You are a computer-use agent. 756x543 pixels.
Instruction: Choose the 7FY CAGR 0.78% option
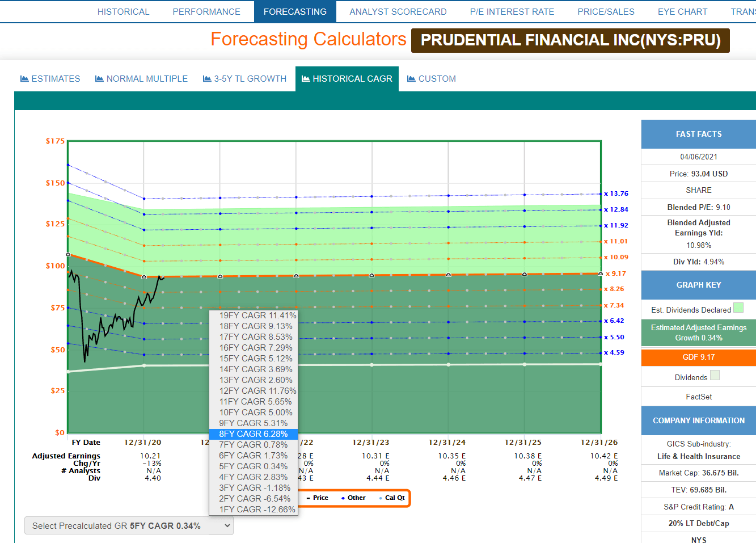pos(254,445)
